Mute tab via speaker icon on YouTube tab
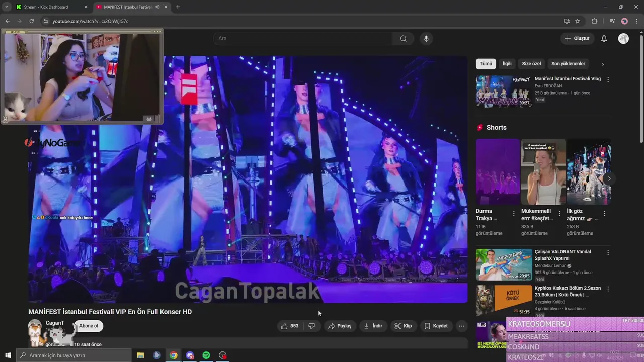 [x=157, y=7]
